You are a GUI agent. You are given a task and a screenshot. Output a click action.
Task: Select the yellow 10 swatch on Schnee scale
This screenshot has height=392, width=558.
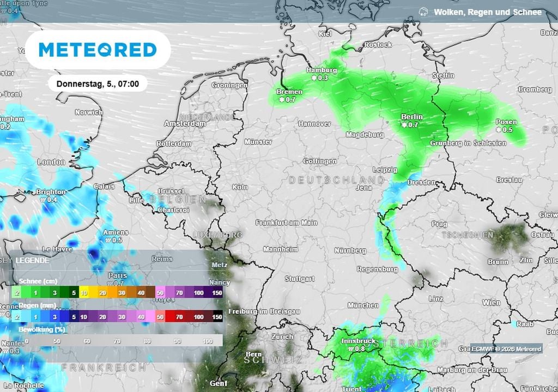point(85,292)
